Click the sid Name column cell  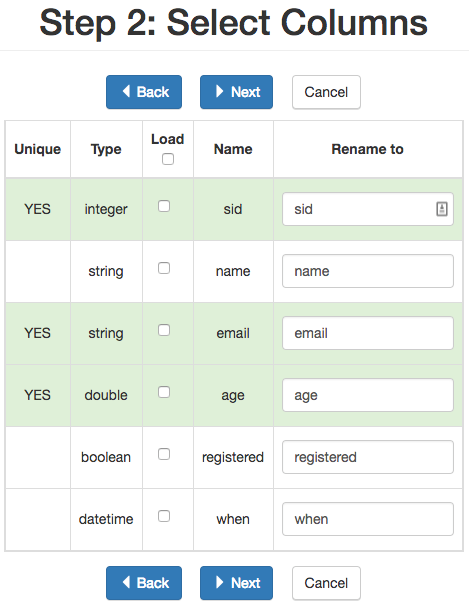point(233,209)
